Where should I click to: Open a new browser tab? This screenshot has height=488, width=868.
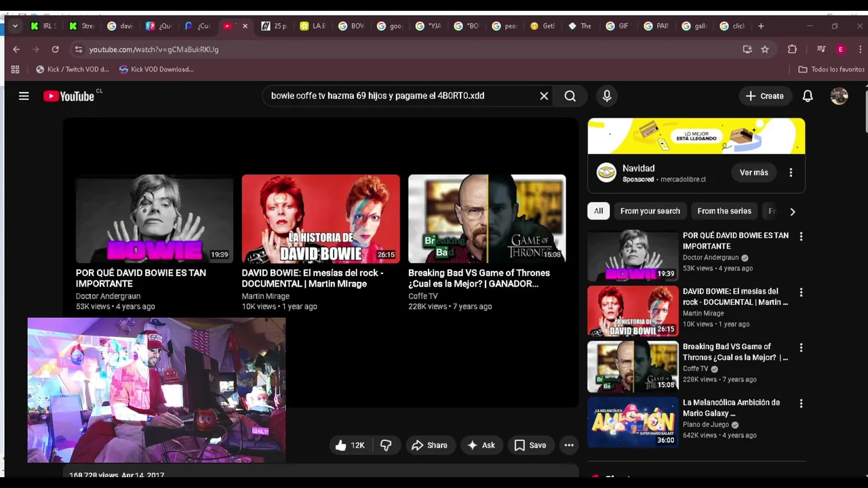point(761,26)
